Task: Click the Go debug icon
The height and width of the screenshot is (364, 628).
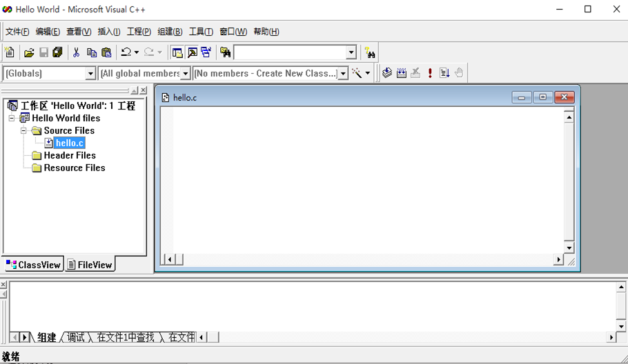Action: pyautogui.click(x=444, y=73)
